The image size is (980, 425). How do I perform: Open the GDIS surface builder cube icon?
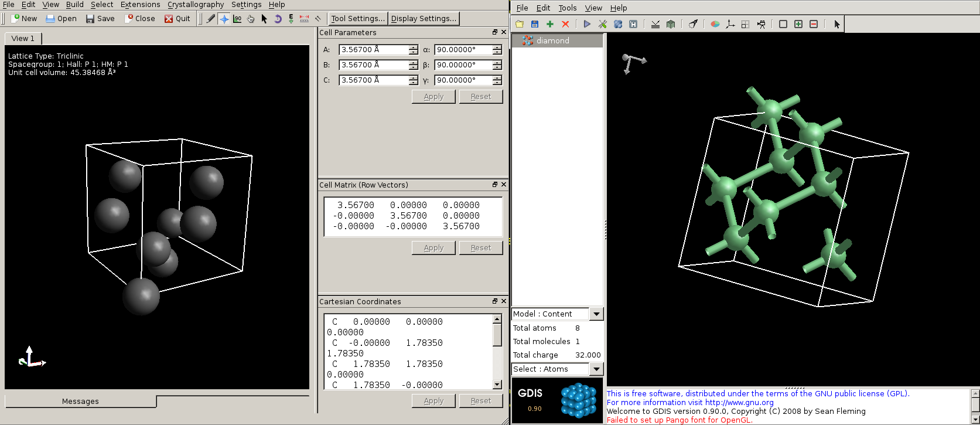(671, 24)
